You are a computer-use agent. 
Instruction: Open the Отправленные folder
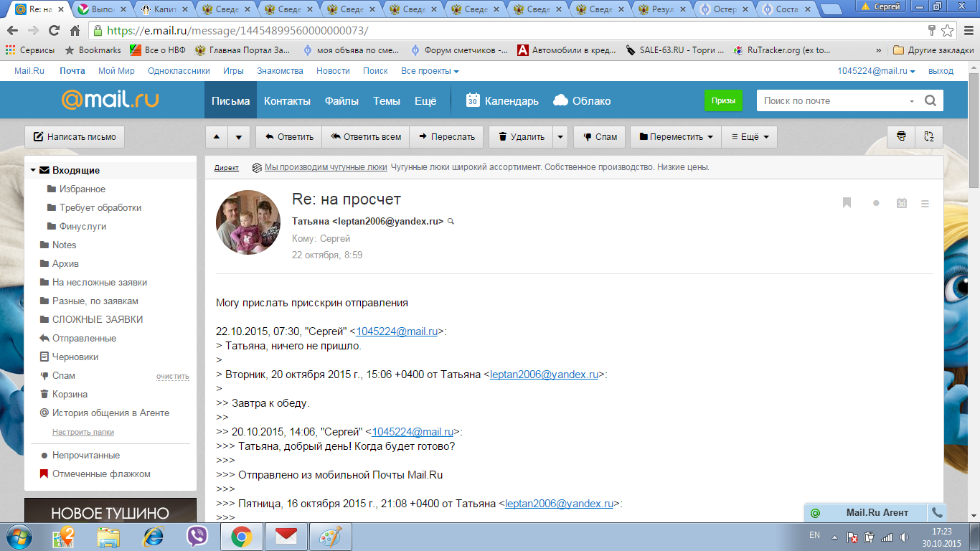click(84, 338)
